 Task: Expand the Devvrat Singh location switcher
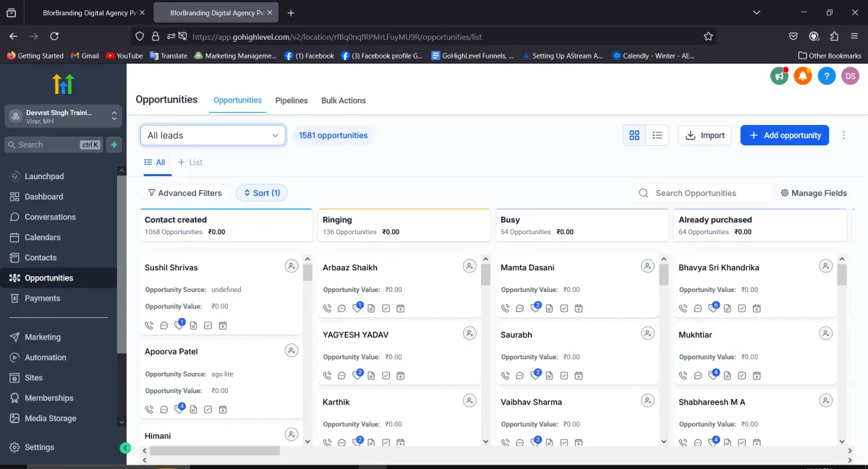[x=61, y=116]
